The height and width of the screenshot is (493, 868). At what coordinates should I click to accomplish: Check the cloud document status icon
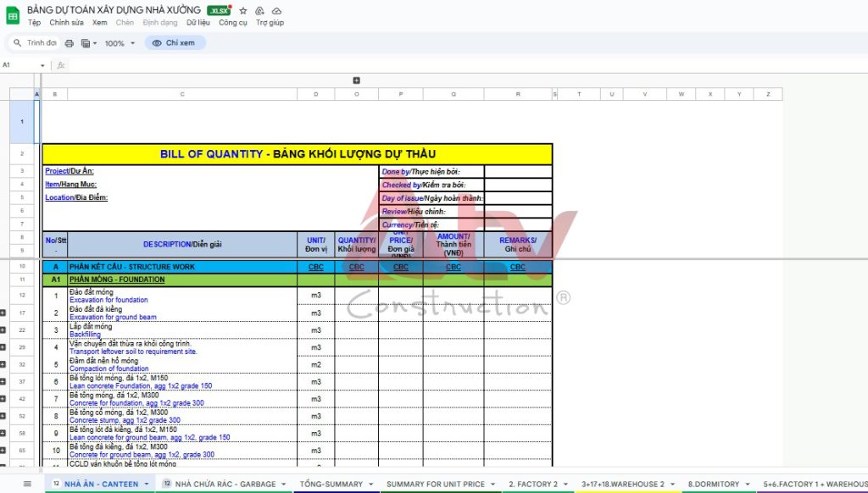pyautogui.click(x=276, y=10)
